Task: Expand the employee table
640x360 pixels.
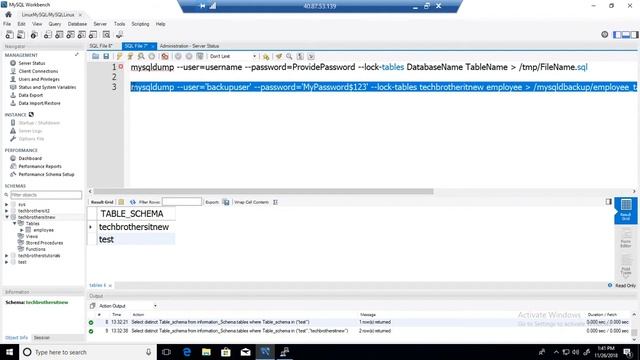Action: tap(22, 230)
